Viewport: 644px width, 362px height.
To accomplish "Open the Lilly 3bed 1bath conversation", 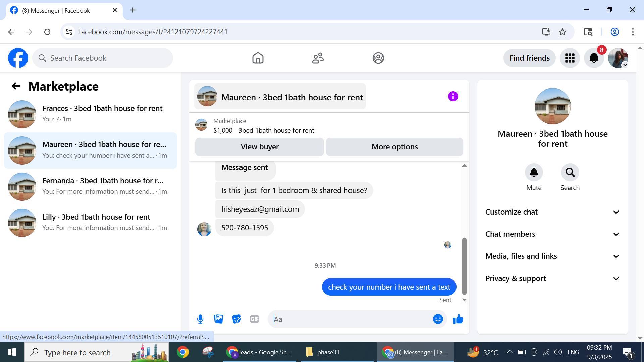I will [x=91, y=223].
